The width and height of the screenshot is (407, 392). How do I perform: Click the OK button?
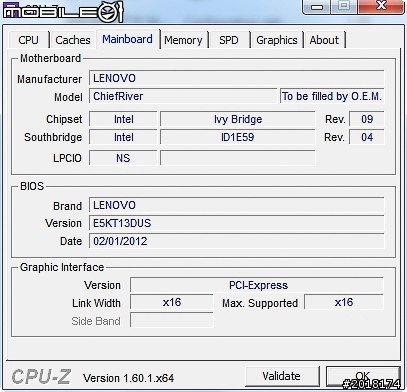tap(363, 376)
